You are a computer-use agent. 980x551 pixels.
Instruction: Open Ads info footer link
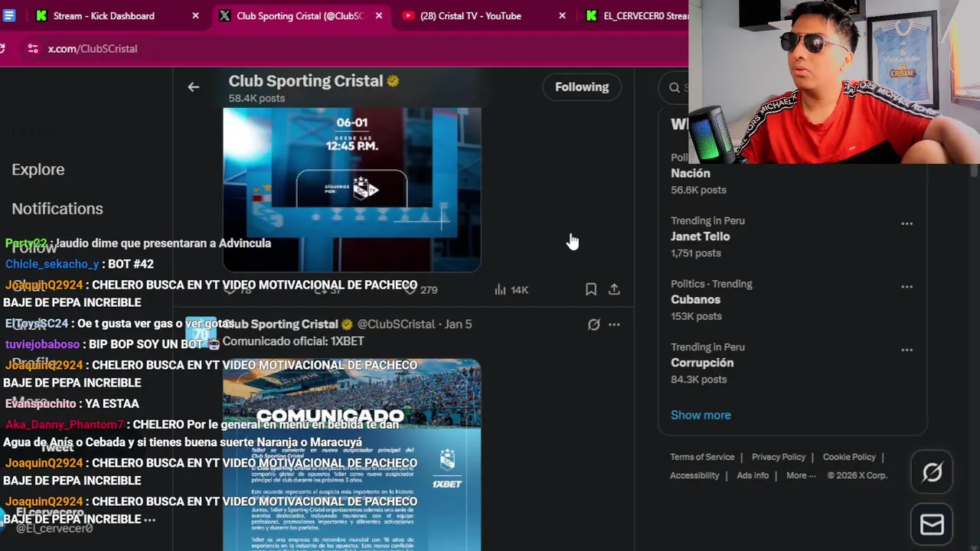coord(753,475)
